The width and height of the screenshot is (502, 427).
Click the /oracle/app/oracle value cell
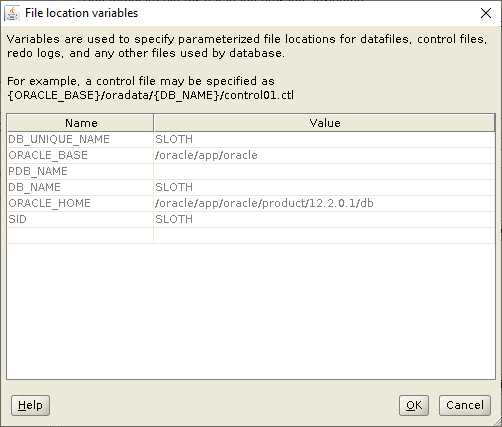tap(324, 155)
